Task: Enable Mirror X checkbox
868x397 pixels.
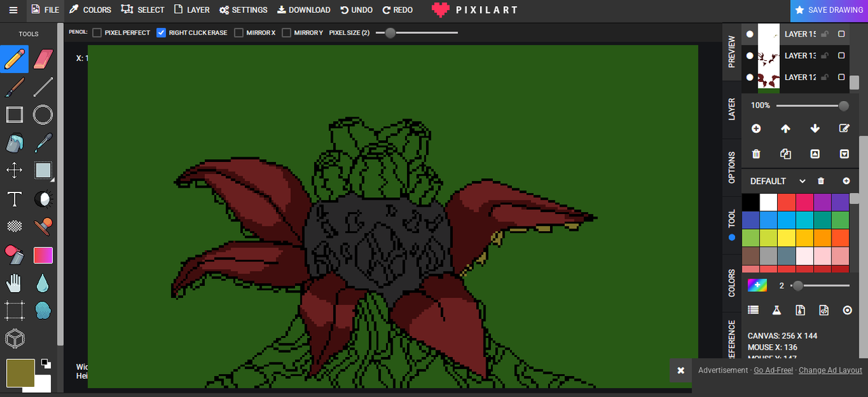Action: [x=239, y=33]
